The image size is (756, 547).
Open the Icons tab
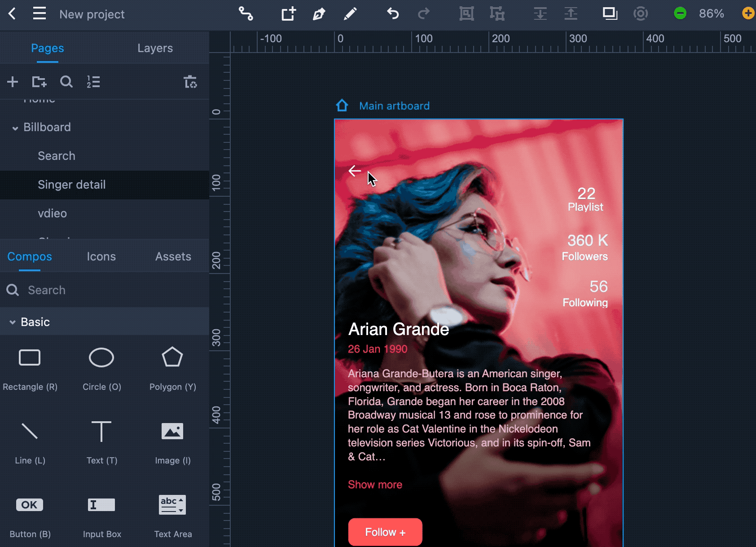pos(101,256)
